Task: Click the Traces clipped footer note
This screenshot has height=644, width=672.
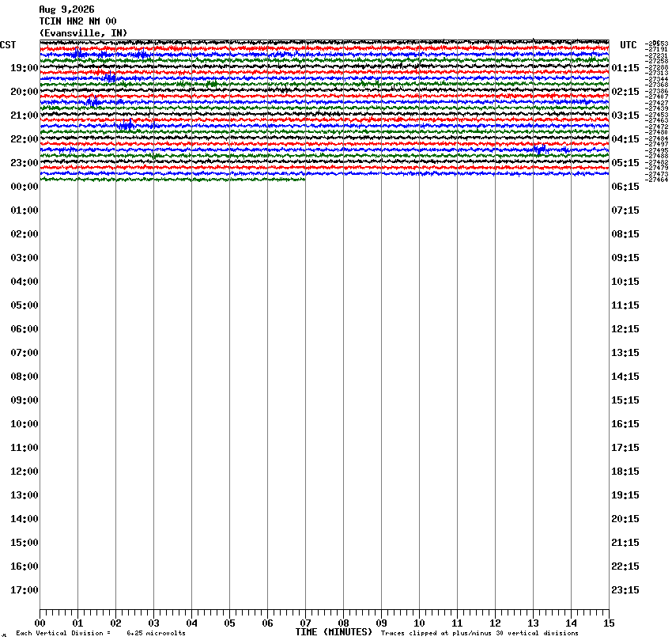Action: click(480, 633)
